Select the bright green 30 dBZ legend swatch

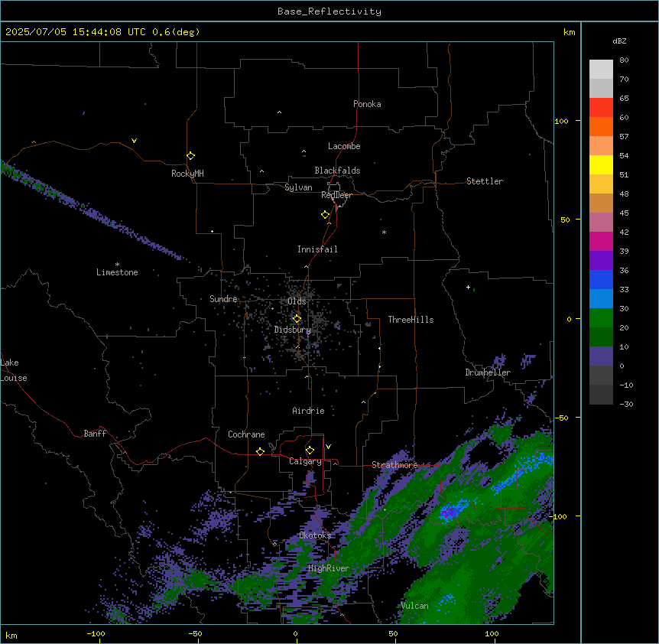coord(601,318)
